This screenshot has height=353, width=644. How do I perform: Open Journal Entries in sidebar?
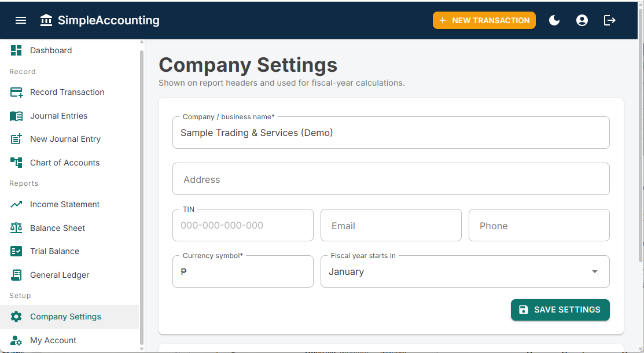(x=69, y=116)
